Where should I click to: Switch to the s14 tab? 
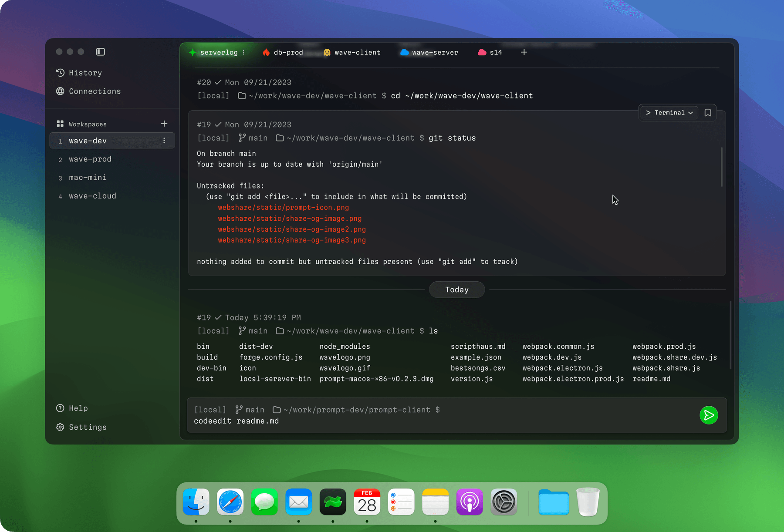pyautogui.click(x=496, y=52)
